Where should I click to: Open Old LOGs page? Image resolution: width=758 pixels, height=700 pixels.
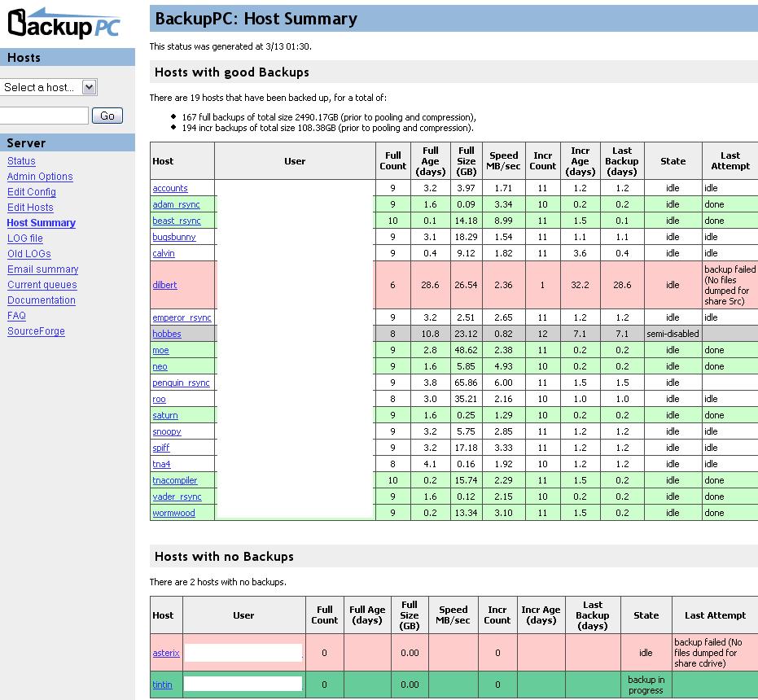point(29,254)
